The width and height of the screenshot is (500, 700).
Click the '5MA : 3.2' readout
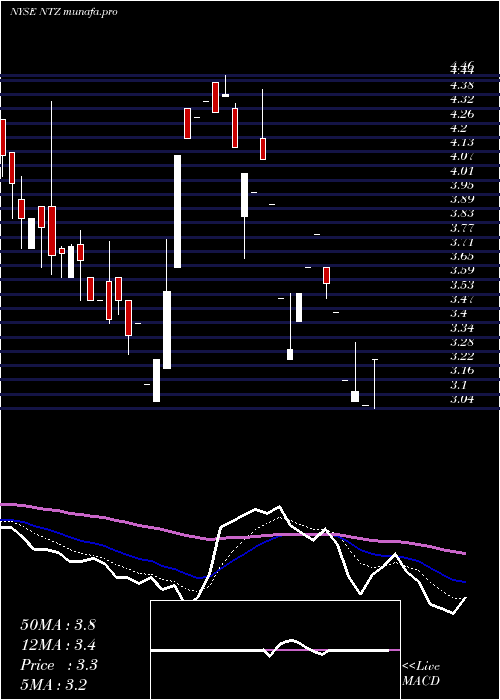(x=54, y=684)
